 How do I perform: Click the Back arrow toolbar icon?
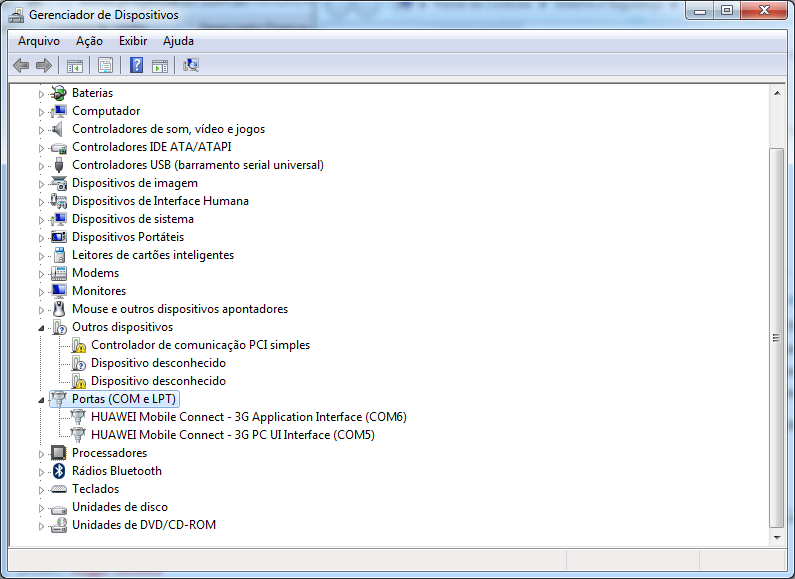[21, 65]
